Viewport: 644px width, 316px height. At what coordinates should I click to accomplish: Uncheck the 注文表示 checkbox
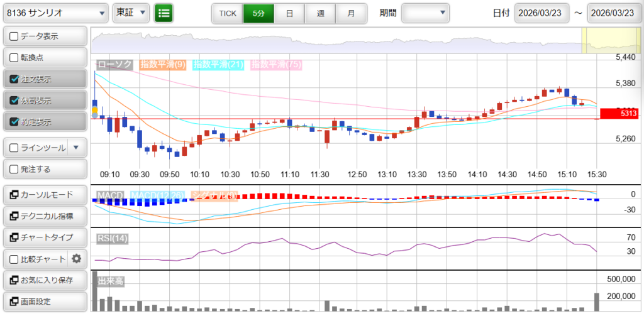(14, 79)
